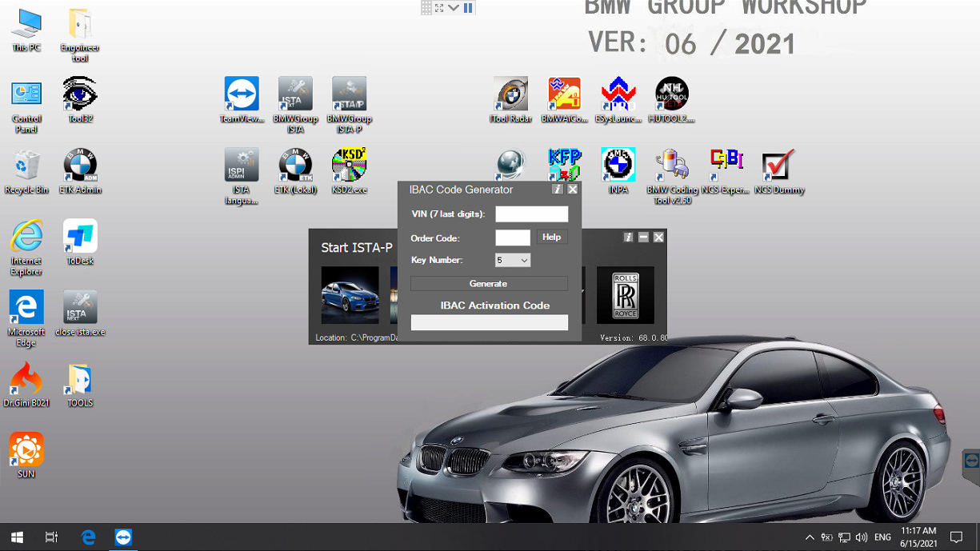Open the volume control in tray
Image resolution: width=980 pixels, height=551 pixels.
[861, 537]
